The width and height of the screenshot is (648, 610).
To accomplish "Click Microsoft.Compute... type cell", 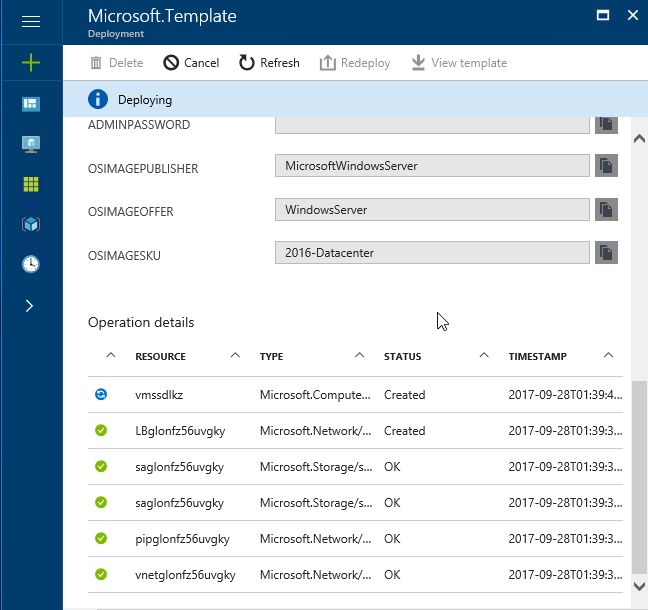I will click(x=315, y=395).
